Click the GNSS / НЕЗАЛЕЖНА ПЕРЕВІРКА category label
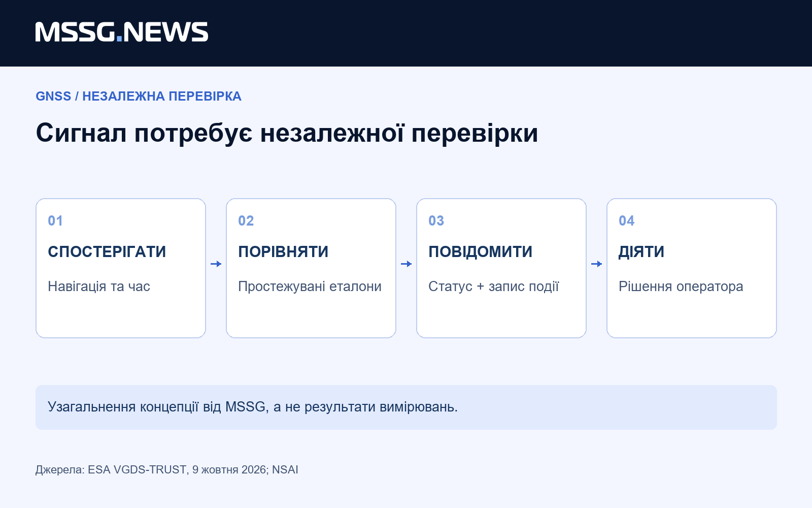The image size is (812, 508). 139,96
